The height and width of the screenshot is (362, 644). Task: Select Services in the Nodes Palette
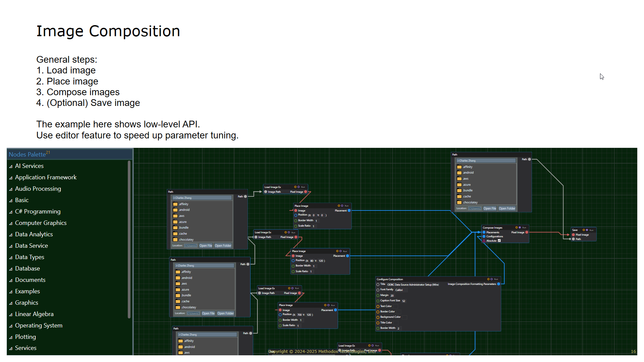(26, 348)
